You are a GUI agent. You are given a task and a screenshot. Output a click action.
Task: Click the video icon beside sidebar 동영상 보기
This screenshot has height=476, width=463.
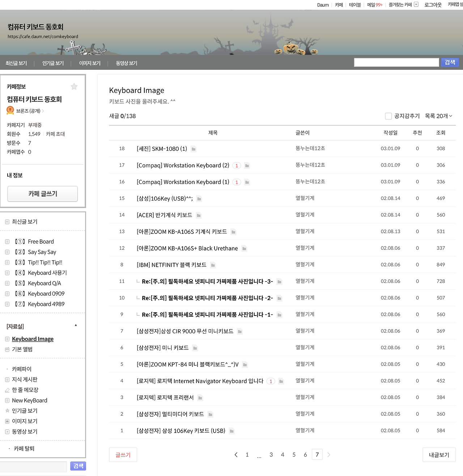tap(7, 432)
